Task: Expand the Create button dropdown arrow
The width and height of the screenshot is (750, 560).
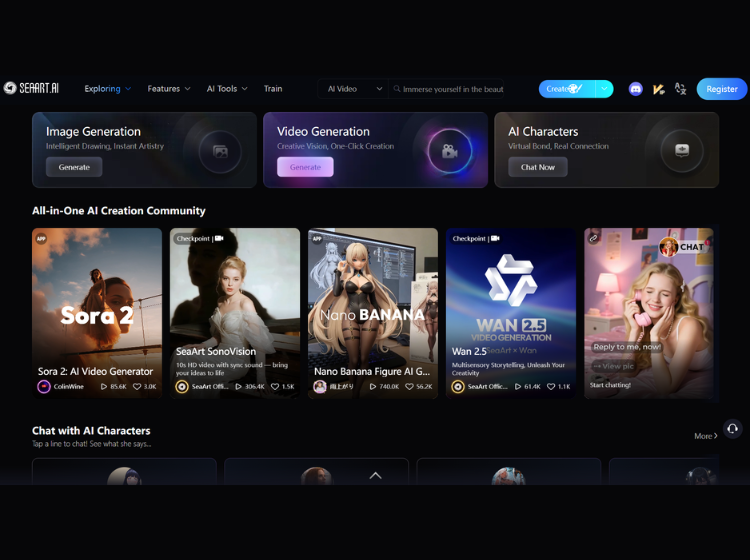Action: (x=604, y=89)
